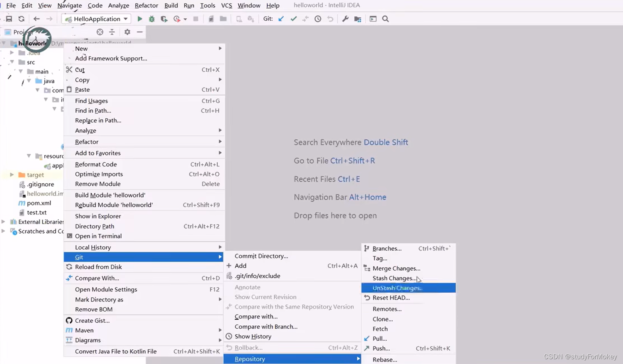
Task: Open the File menu
Action: 11,5
